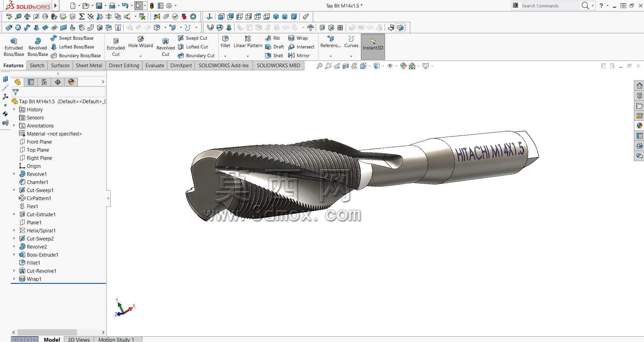Select Front Plane in the feature tree

[x=36, y=142]
